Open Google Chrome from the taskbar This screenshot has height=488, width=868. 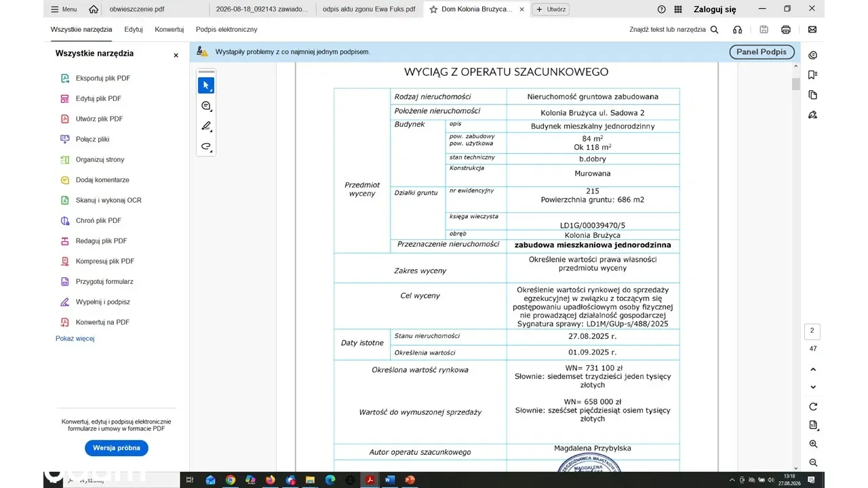231,480
